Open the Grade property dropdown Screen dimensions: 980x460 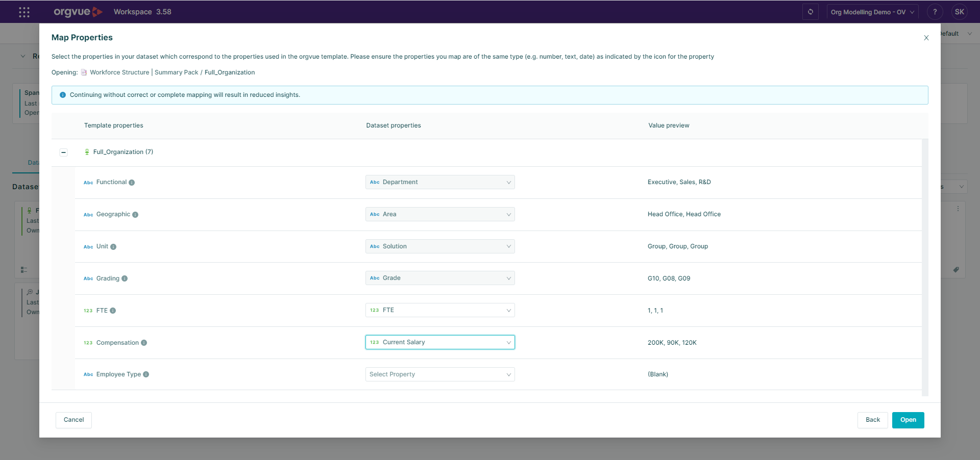pyautogui.click(x=439, y=278)
